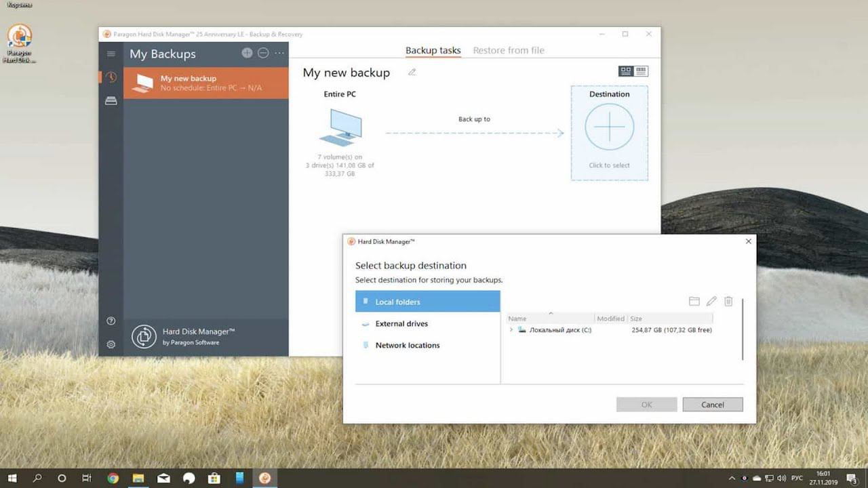Switch to tile view layout
The image size is (868, 488).
click(625, 70)
